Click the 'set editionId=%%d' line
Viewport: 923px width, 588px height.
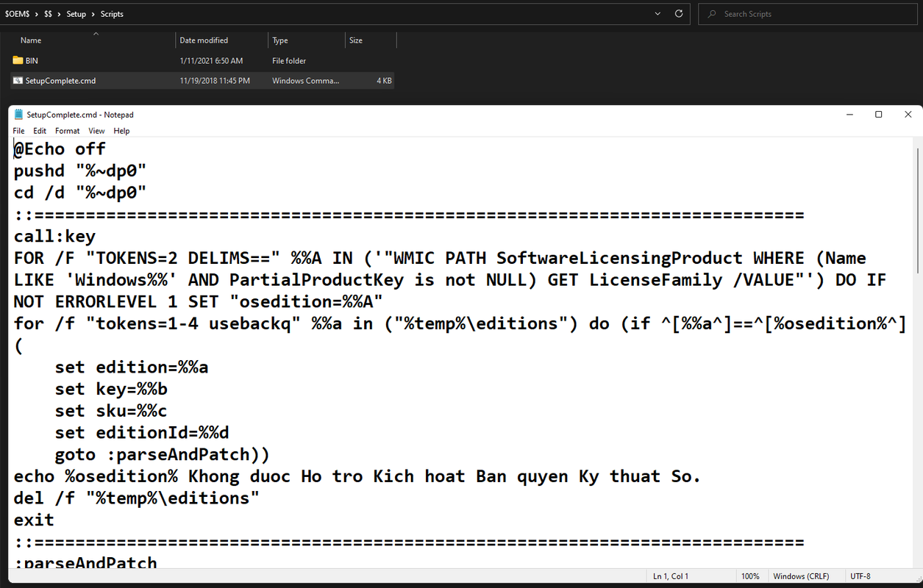point(141,433)
